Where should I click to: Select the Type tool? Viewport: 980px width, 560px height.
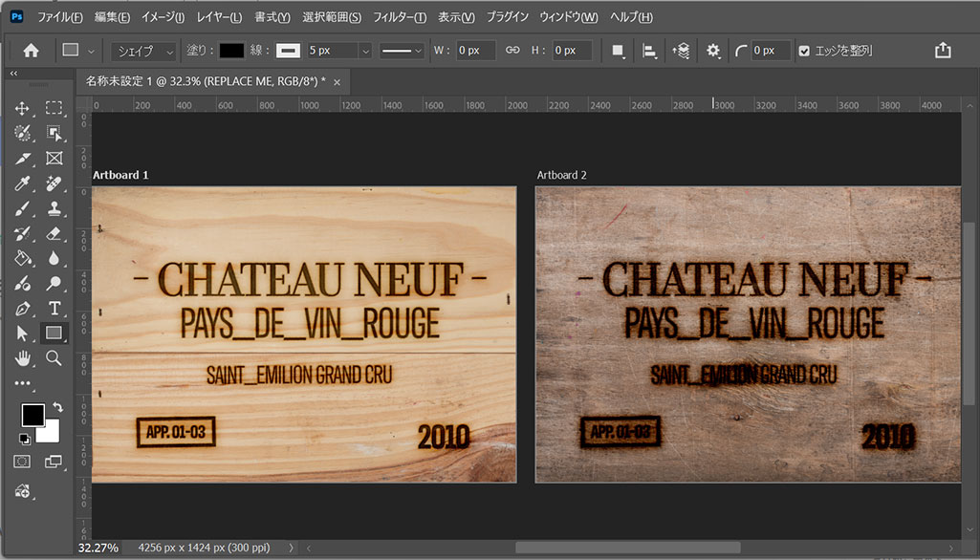(x=54, y=310)
